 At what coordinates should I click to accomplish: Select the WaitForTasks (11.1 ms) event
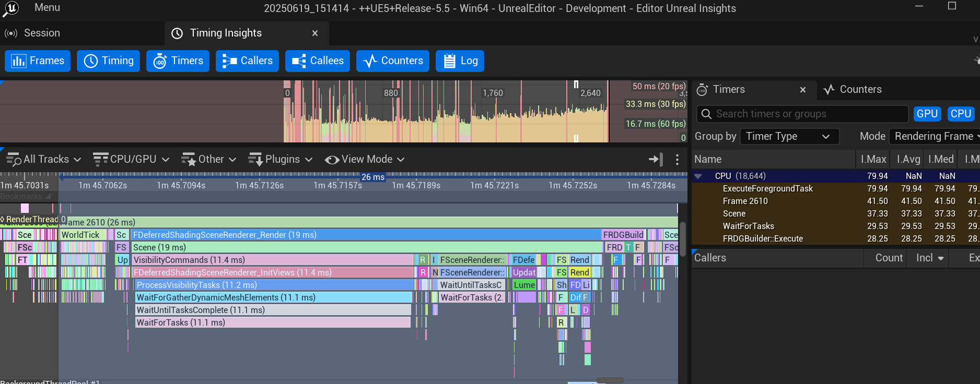click(x=273, y=322)
